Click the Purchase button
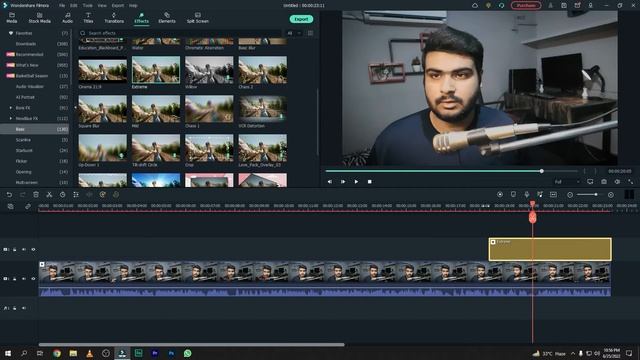The image size is (640, 360). 526,6
